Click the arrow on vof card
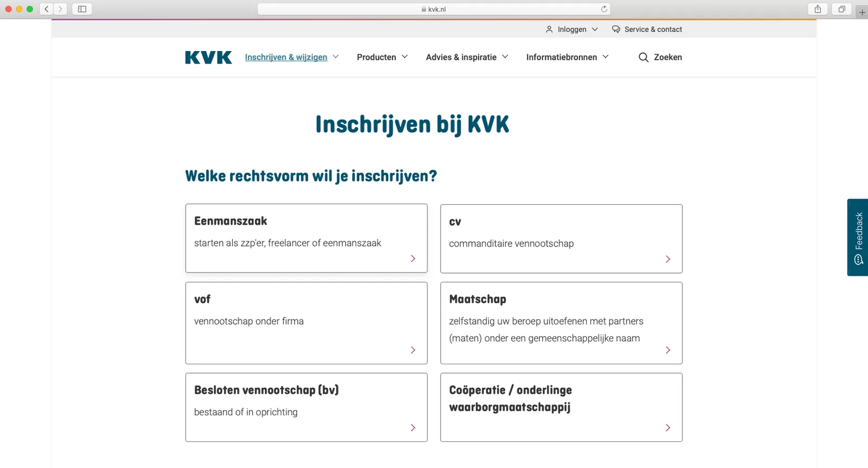Image resolution: width=868 pixels, height=468 pixels. [413, 350]
